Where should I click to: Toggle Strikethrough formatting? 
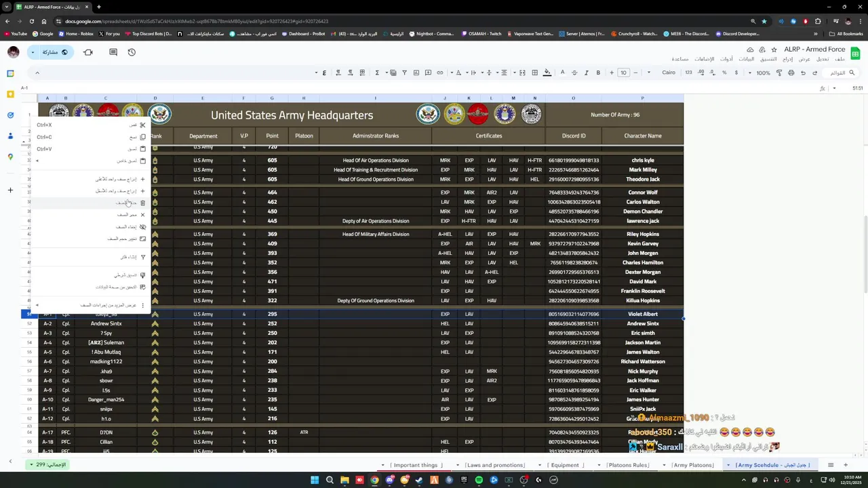[x=574, y=73]
